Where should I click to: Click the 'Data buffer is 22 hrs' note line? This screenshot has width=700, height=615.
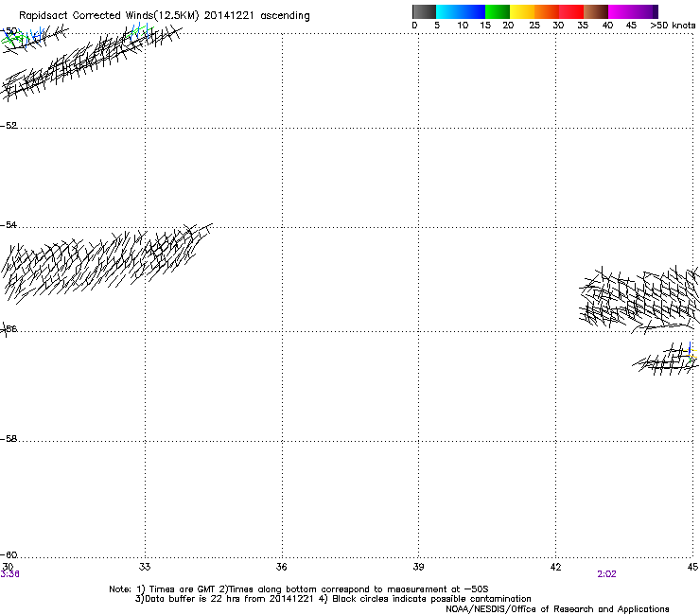333,599
